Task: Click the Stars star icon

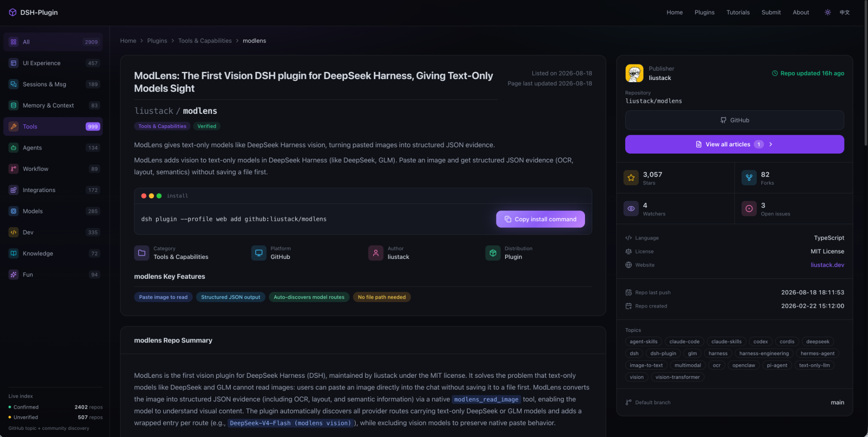Action: [631, 178]
